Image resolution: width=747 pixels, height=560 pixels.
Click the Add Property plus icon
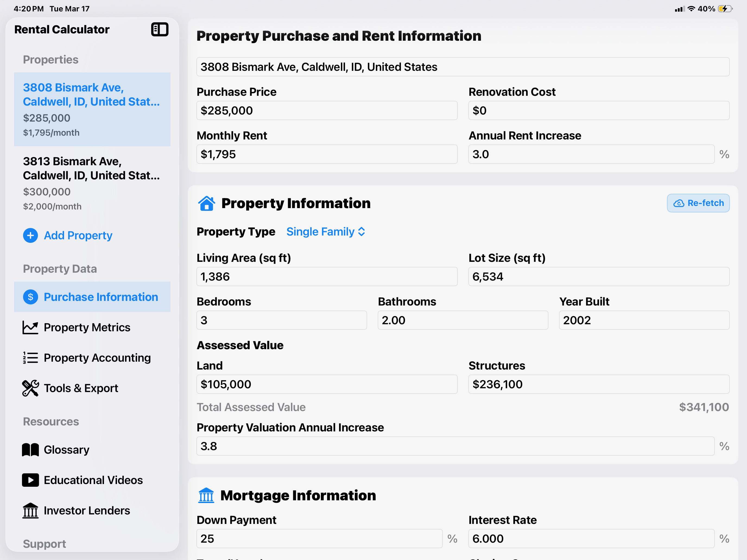pyautogui.click(x=30, y=235)
